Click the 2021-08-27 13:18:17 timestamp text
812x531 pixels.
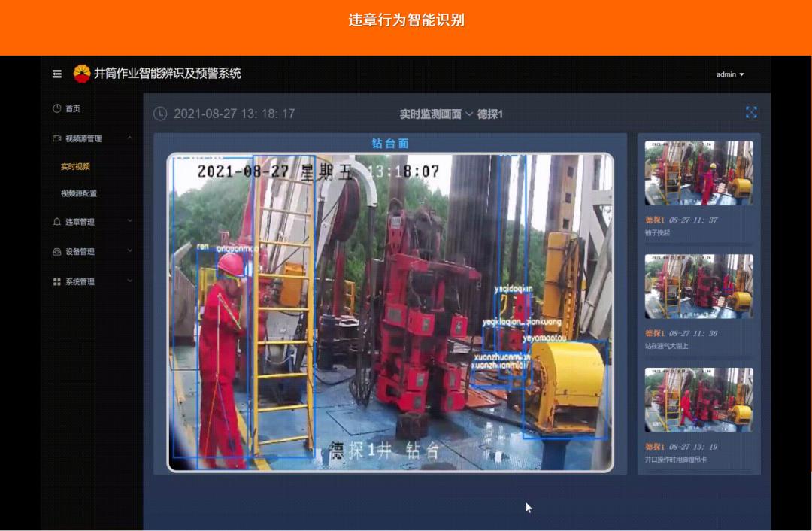pyautogui.click(x=234, y=114)
